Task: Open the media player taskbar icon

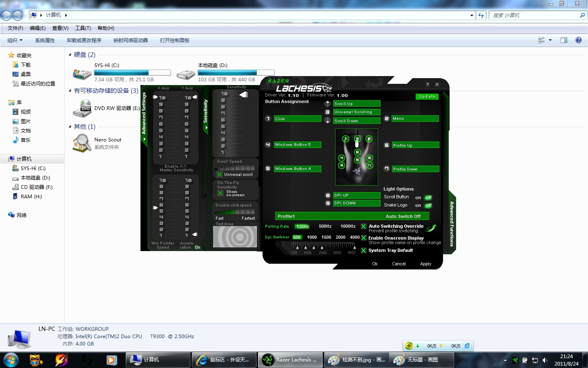Action: pos(111,360)
